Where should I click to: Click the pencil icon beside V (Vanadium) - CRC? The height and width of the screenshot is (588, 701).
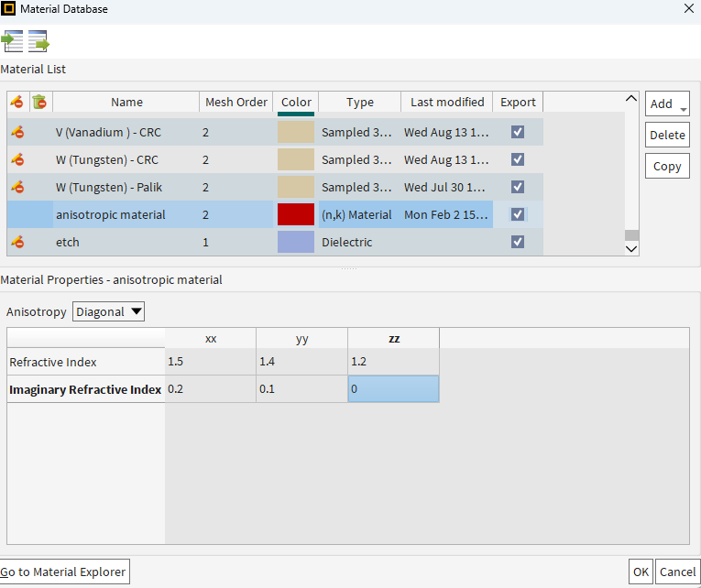17,132
